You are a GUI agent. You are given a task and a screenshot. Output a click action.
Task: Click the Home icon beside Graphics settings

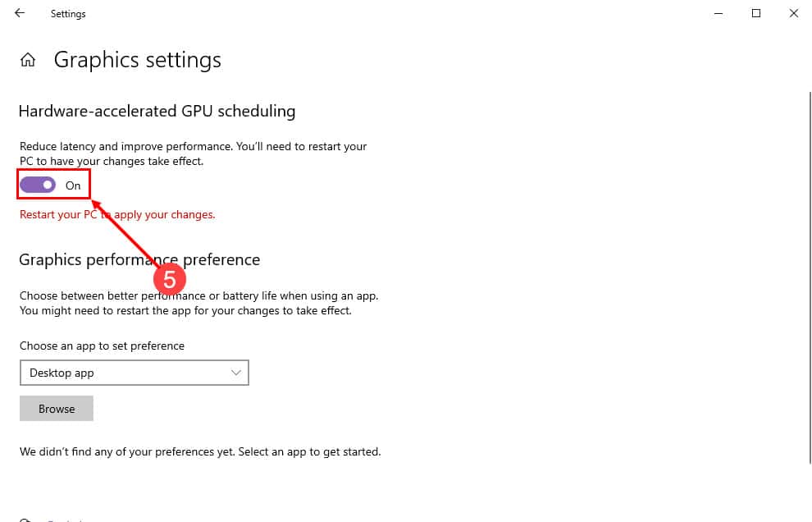(27, 59)
